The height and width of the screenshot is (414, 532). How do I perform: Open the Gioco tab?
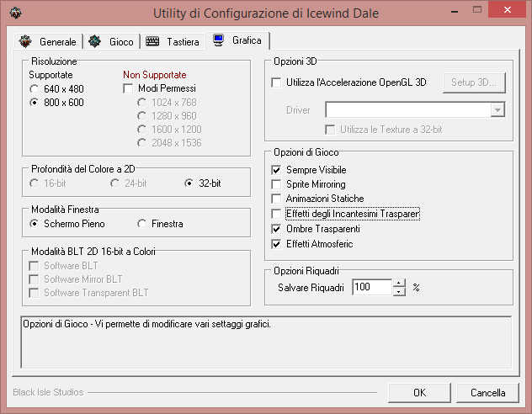tap(112, 42)
